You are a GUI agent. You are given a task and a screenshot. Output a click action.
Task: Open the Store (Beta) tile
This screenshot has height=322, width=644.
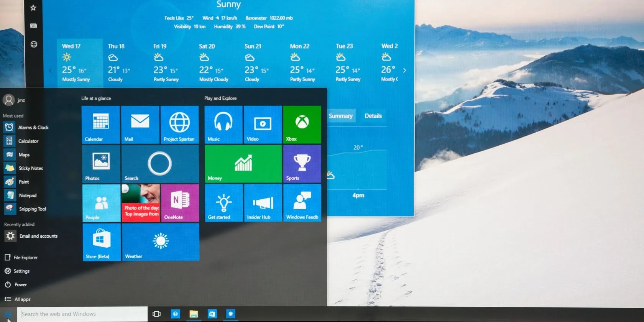pos(102,242)
